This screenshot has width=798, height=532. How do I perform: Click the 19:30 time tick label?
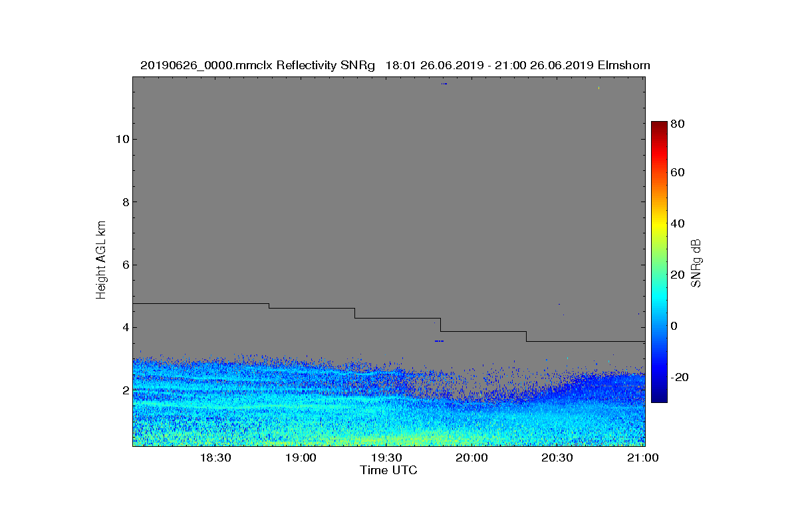(387, 458)
